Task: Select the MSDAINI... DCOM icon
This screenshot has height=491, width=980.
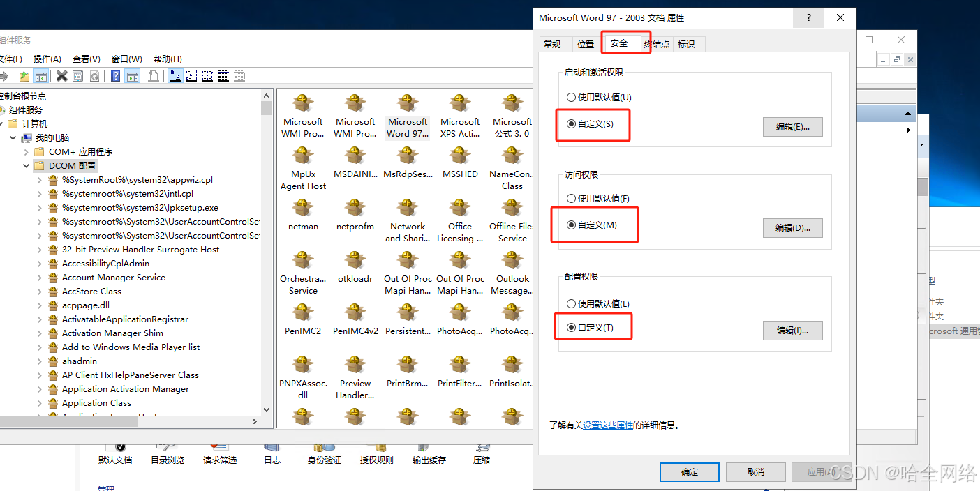Action: 355,163
